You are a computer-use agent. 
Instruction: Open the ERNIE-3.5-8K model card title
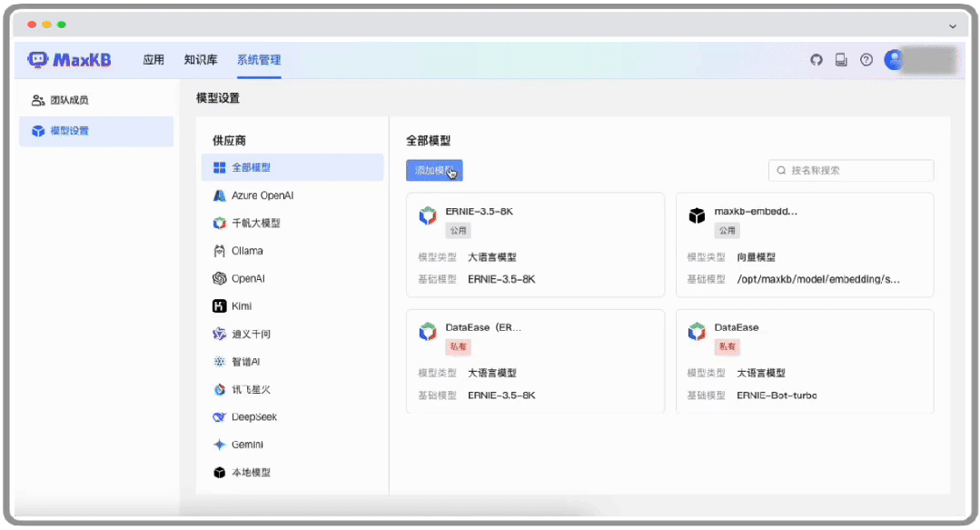480,212
